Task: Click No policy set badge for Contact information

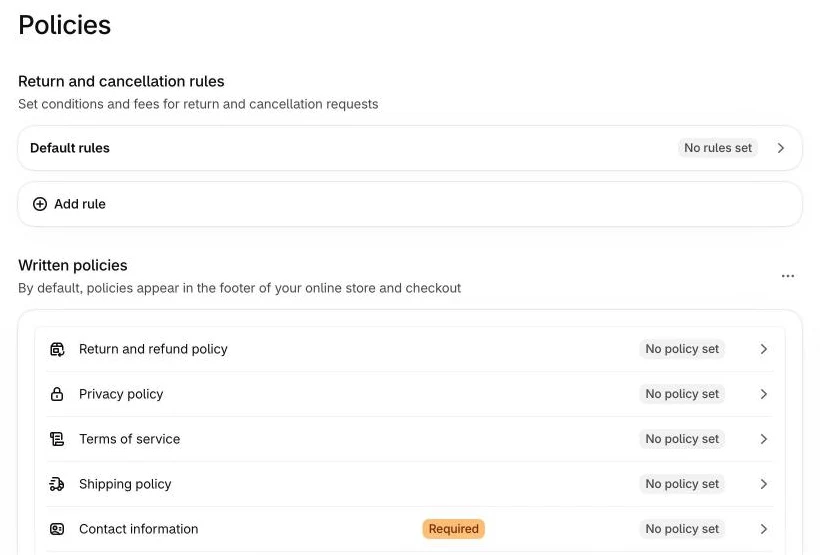Action: pos(682,529)
